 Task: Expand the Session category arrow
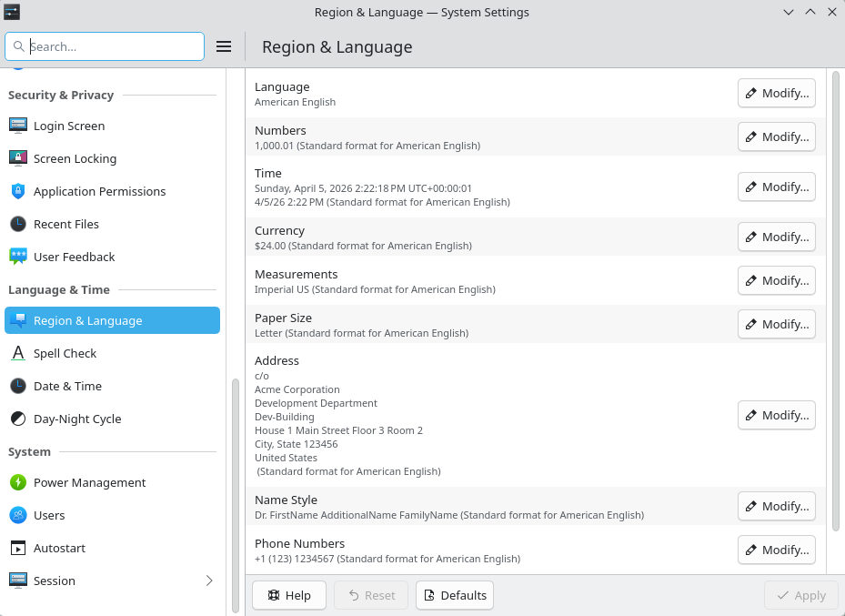[x=209, y=581]
